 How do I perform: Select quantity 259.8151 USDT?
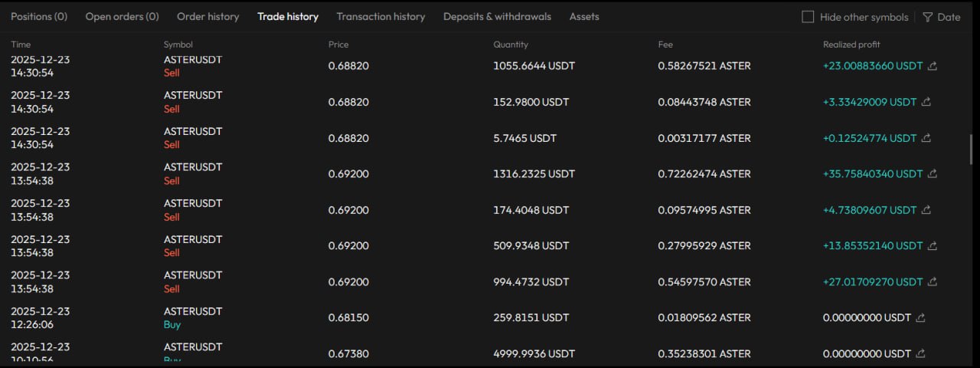(531, 317)
